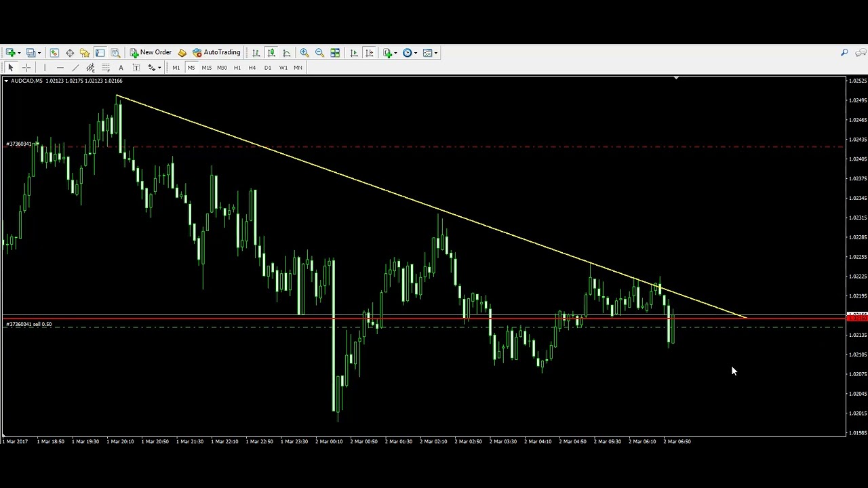
Task: Open the search magnifier icon
Action: [x=844, y=52]
